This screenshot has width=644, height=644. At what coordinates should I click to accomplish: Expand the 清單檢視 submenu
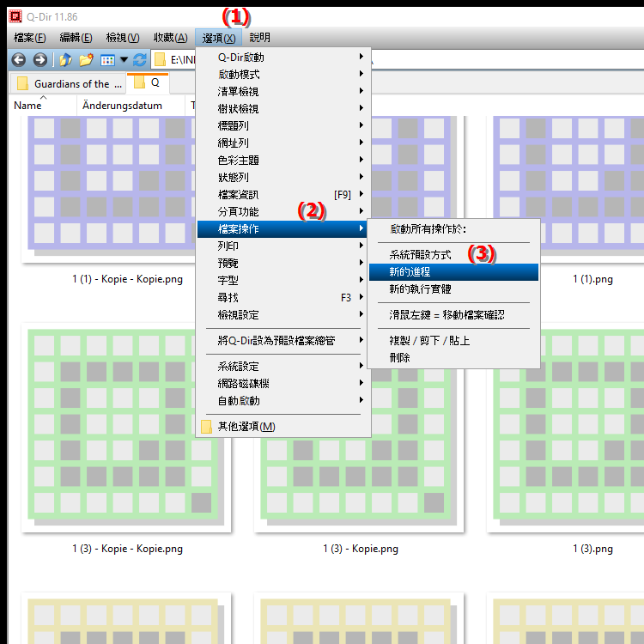pos(283,92)
